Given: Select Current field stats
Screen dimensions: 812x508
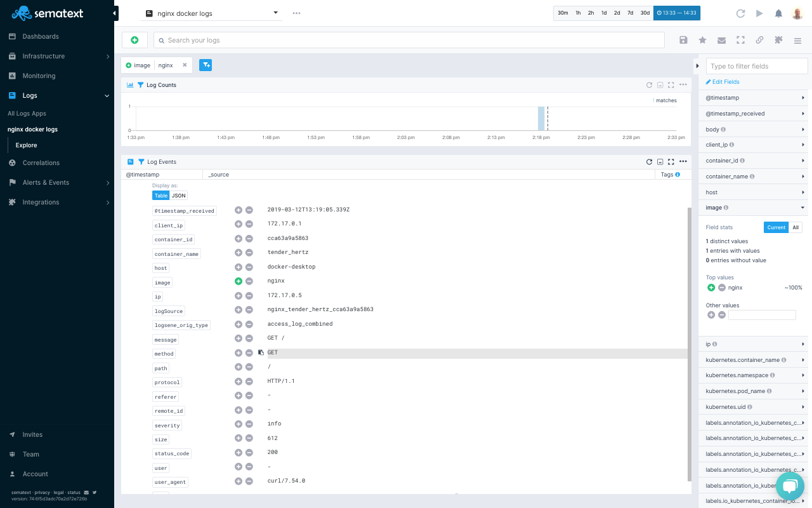Looking at the screenshot, I should (776, 227).
